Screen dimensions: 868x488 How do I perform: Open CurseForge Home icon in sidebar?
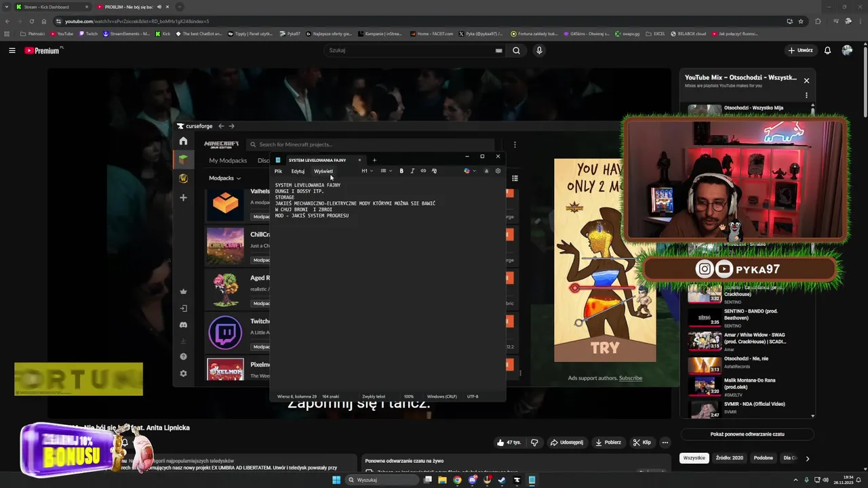[183, 141]
